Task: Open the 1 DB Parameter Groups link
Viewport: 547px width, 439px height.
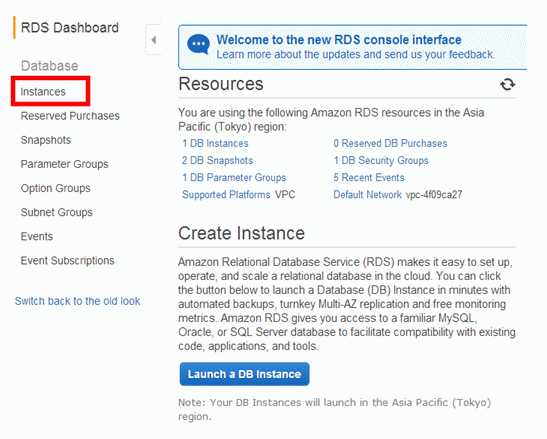Action: point(234,178)
